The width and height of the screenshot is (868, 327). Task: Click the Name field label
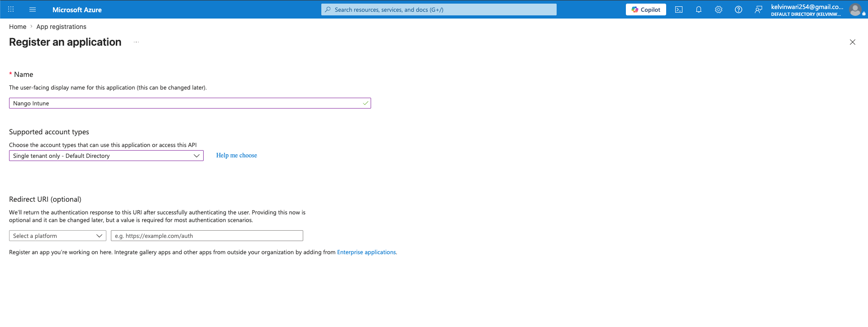24,74
